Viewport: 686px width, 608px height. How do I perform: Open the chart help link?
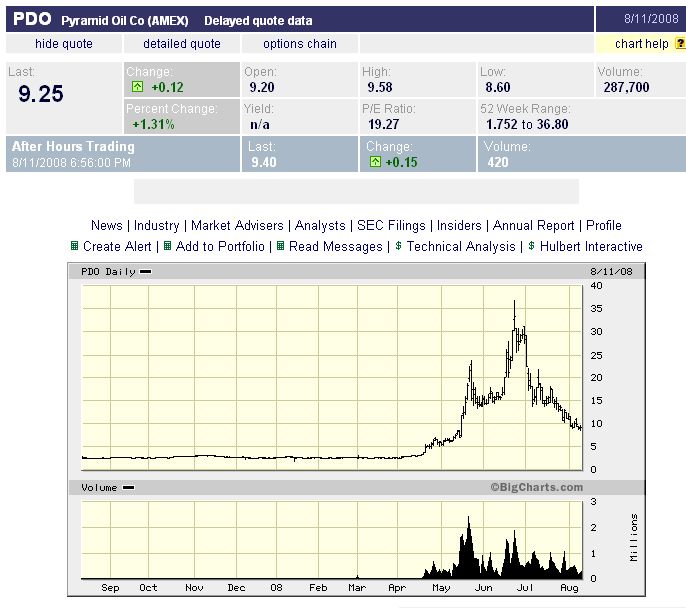coord(641,44)
